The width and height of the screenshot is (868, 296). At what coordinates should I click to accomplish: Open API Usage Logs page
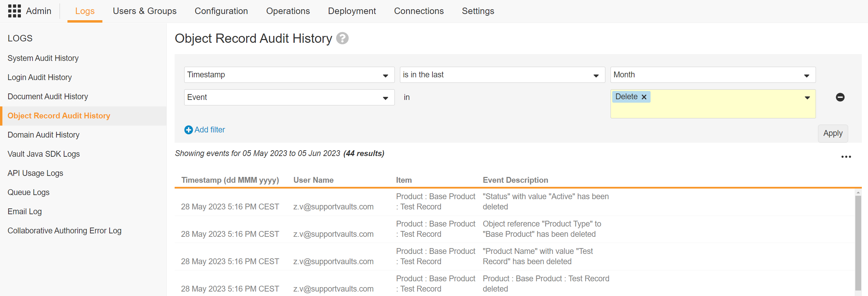click(x=35, y=173)
